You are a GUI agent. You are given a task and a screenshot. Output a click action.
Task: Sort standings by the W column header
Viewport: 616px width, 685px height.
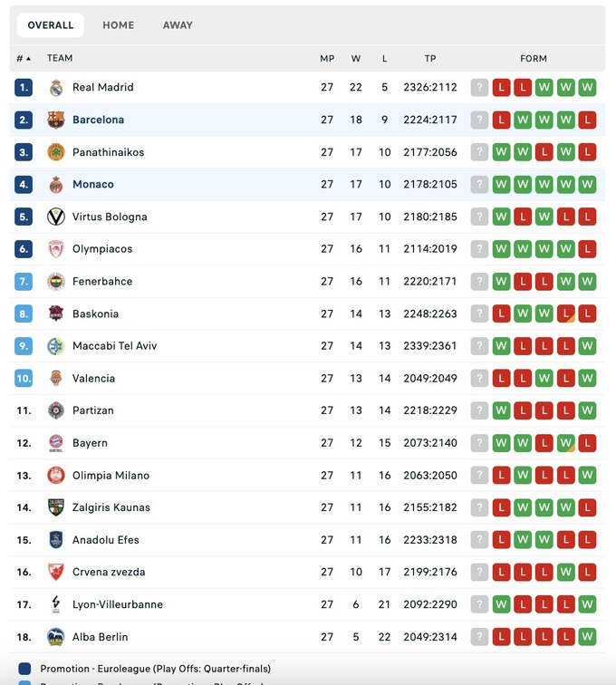pos(356,59)
